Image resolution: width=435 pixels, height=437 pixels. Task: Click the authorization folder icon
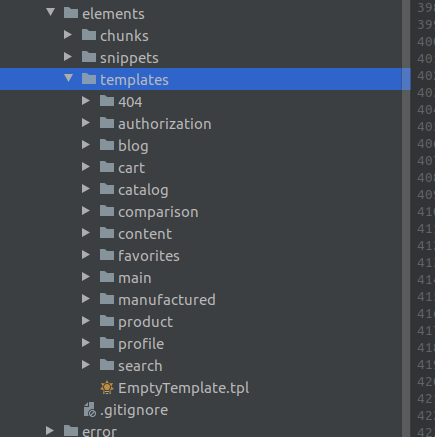107,123
